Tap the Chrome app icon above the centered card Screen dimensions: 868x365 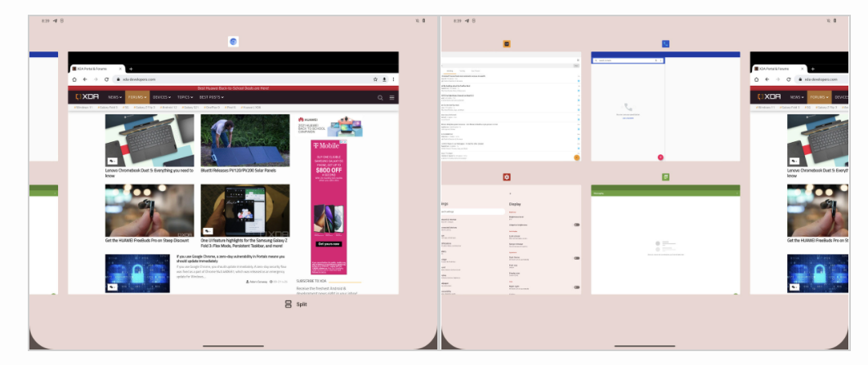(x=233, y=42)
